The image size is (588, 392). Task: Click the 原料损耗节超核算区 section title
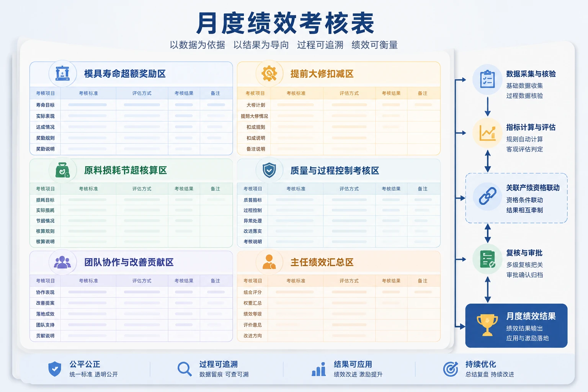[126, 170]
